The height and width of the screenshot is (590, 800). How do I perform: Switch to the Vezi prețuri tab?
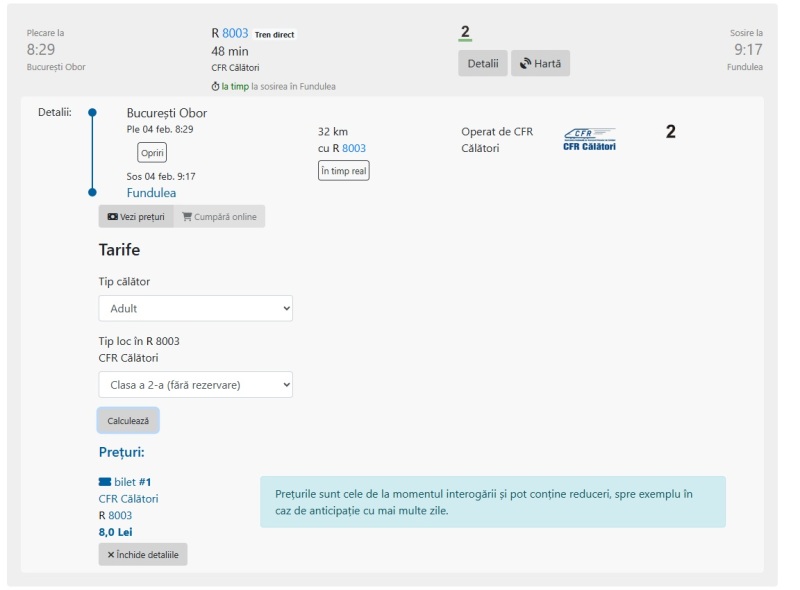[x=136, y=217]
